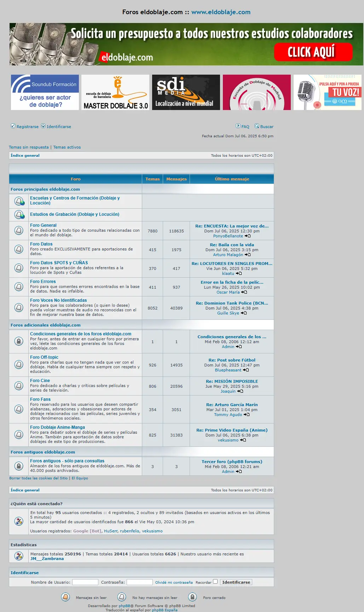Click Foro Datos SPOTS y CUÑAS icon
The image size is (364, 612).
coord(19,268)
